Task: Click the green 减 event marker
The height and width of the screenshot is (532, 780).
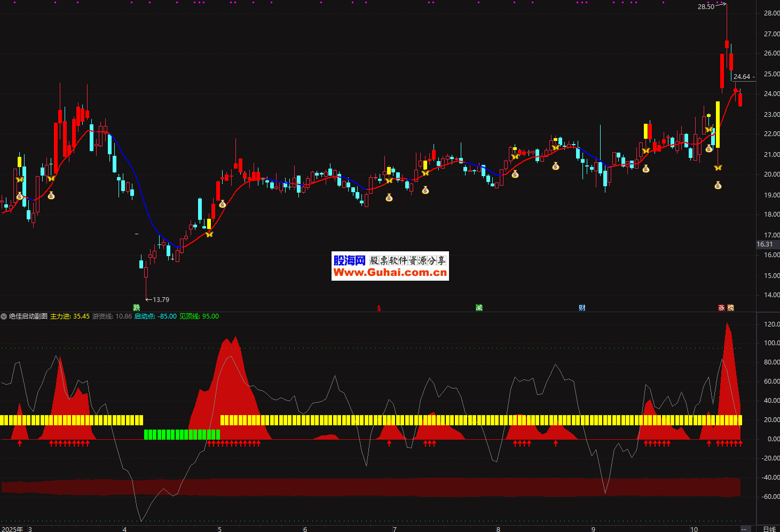Action: point(479,307)
